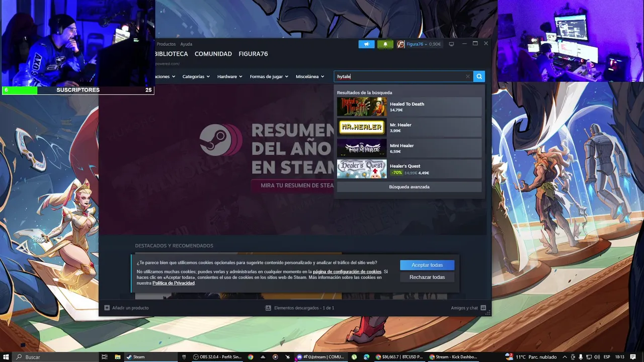This screenshot has width=644, height=362.
Task: Click the ESP language indicator
Action: click(x=607, y=357)
